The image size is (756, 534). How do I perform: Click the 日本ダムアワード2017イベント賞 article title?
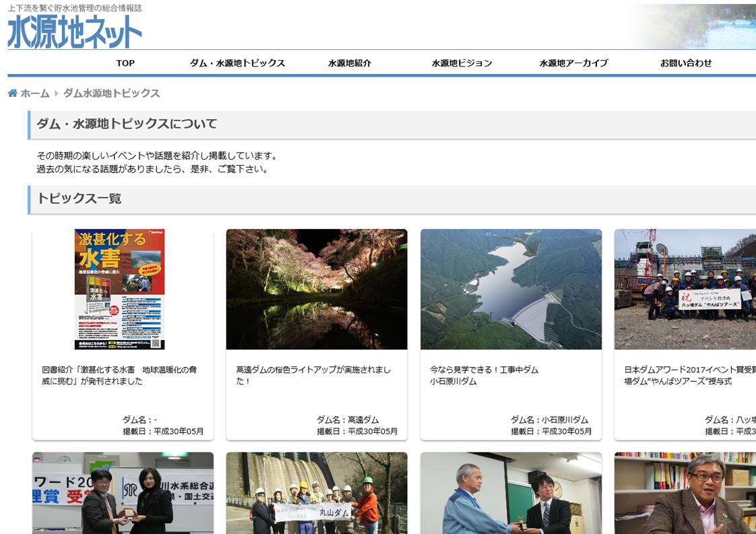[x=689, y=375]
